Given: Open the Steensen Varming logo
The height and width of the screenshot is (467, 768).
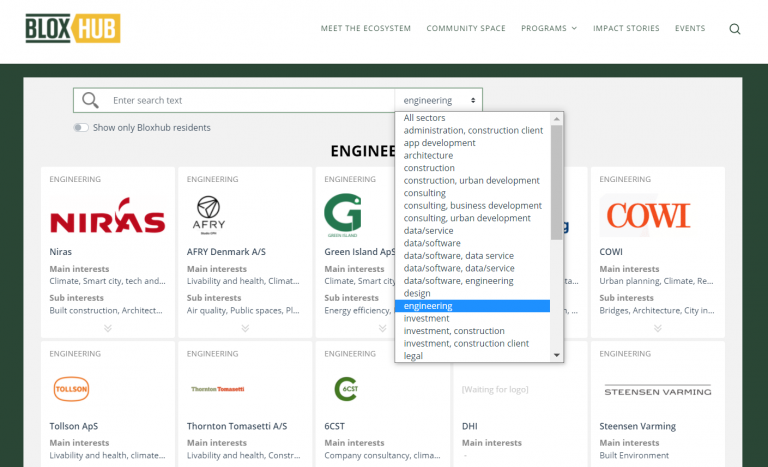Looking at the screenshot, I should tap(658, 391).
